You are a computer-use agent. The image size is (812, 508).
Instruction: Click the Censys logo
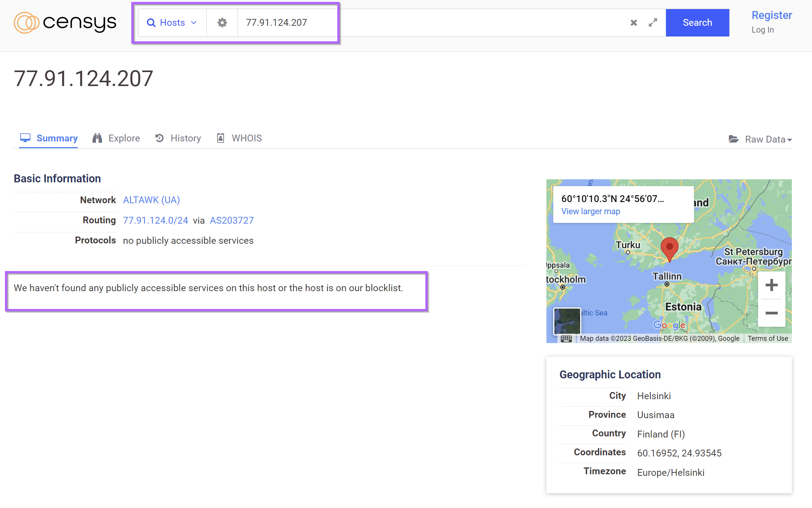(65, 23)
